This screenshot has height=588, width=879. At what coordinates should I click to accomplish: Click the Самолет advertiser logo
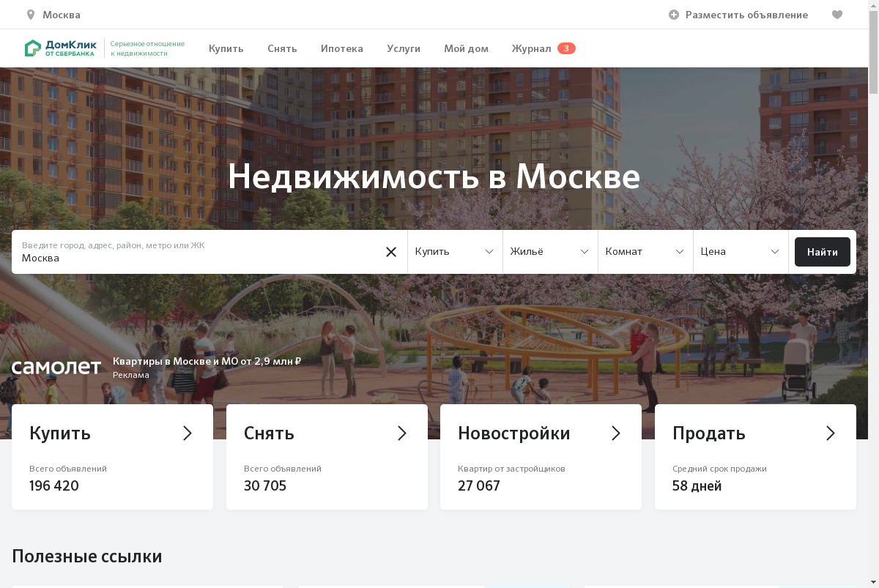[x=56, y=367]
